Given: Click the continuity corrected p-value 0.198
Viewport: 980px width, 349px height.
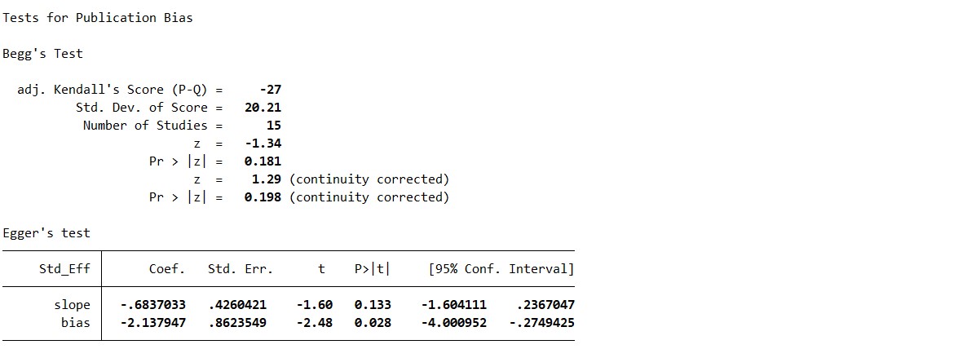Looking at the screenshot, I should pyautogui.click(x=263, y=197).
